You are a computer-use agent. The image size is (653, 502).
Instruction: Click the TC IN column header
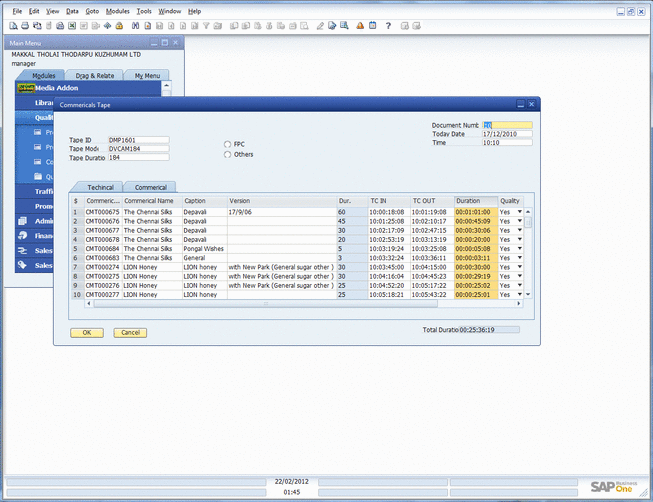[x=389, y=201]
